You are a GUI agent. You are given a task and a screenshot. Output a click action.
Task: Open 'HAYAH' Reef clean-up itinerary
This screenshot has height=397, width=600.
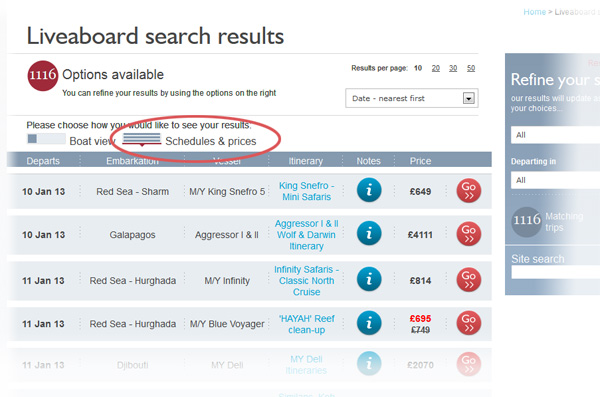pyautogui.click(x=307, y=324)
